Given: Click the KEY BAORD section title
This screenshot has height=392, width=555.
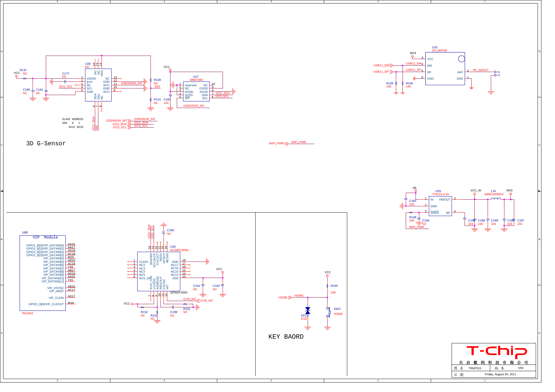Looking at the screenshot, I should click(286, 337).
